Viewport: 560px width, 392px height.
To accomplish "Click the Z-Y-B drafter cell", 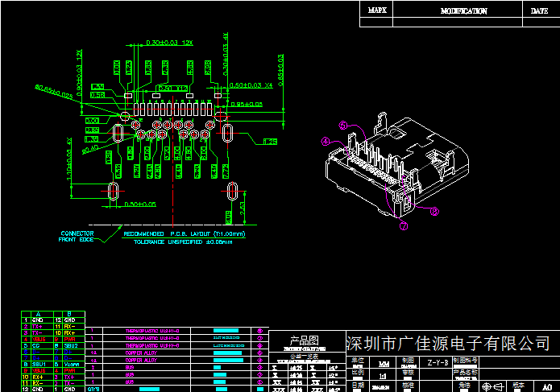I will (438, 363).
